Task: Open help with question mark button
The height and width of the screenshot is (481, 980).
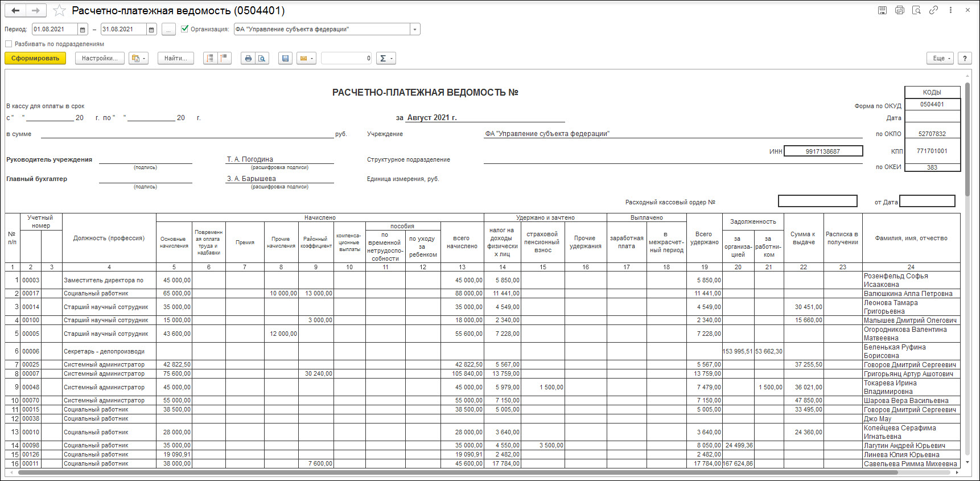Action: [x=965, y=58]
